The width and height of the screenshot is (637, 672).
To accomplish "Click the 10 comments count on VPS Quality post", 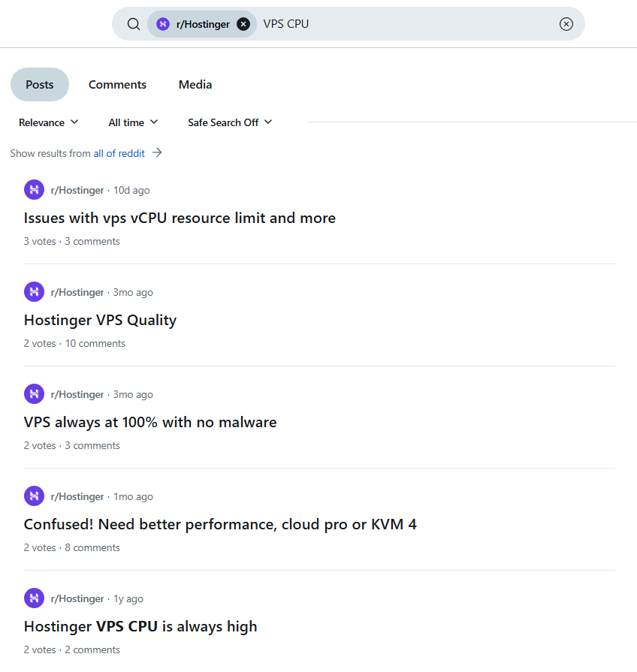I will pos(95,343).
